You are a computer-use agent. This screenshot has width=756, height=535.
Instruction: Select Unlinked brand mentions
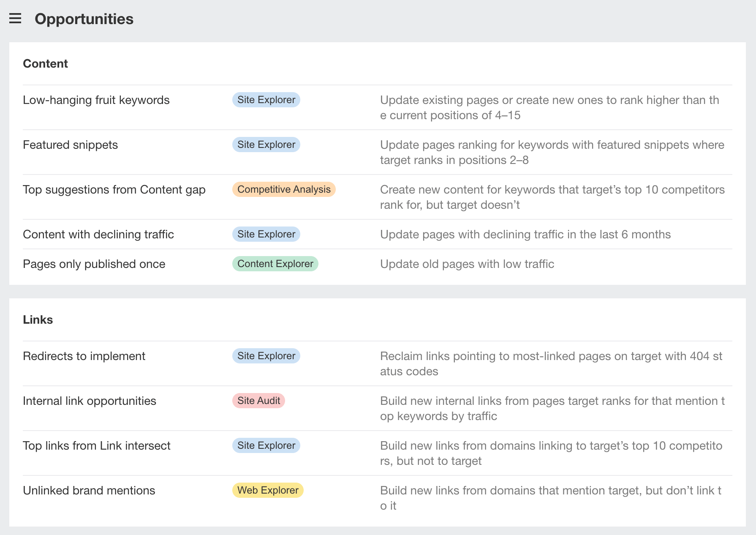click(89, 491)
